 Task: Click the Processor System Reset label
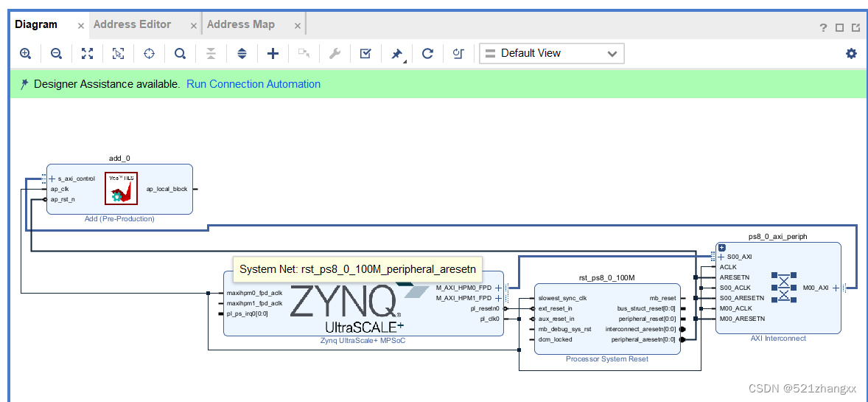pyautogui.click(x=606, y=359)
